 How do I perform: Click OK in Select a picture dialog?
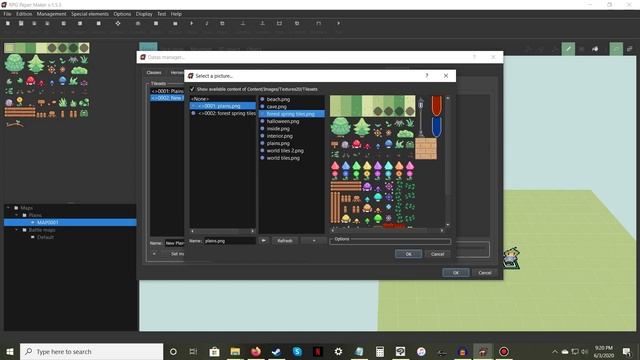(x=408, y=254)
